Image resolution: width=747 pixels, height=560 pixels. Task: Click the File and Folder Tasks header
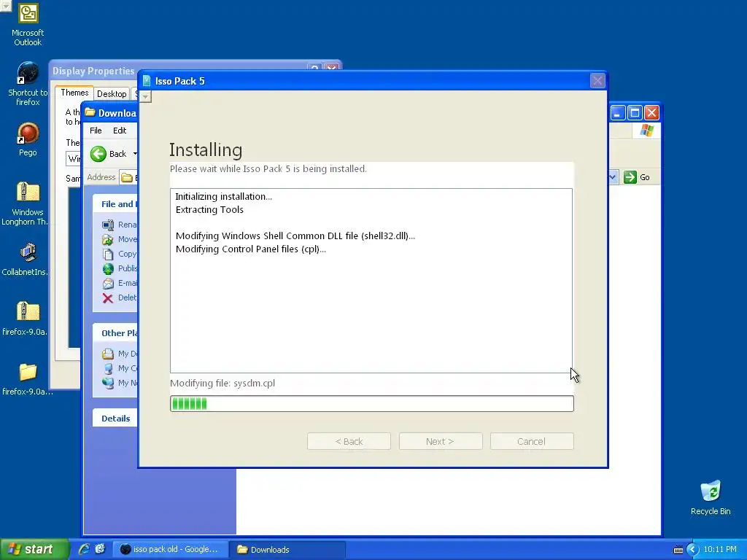pos(116,204)
